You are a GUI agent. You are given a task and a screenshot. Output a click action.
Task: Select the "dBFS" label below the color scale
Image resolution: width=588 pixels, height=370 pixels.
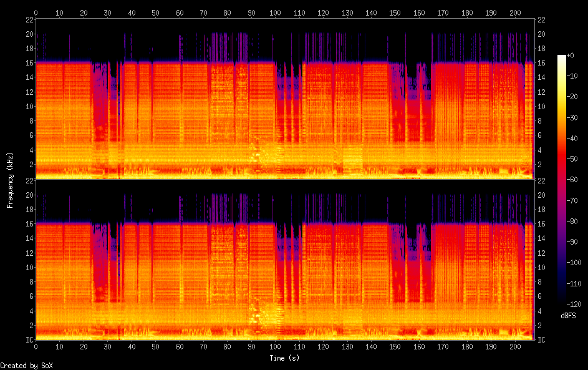coord(568,316)
